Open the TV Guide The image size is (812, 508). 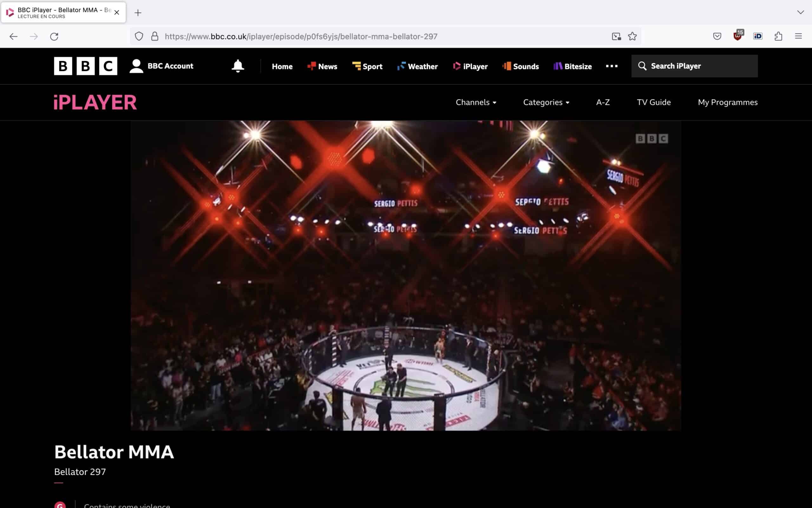654,102
